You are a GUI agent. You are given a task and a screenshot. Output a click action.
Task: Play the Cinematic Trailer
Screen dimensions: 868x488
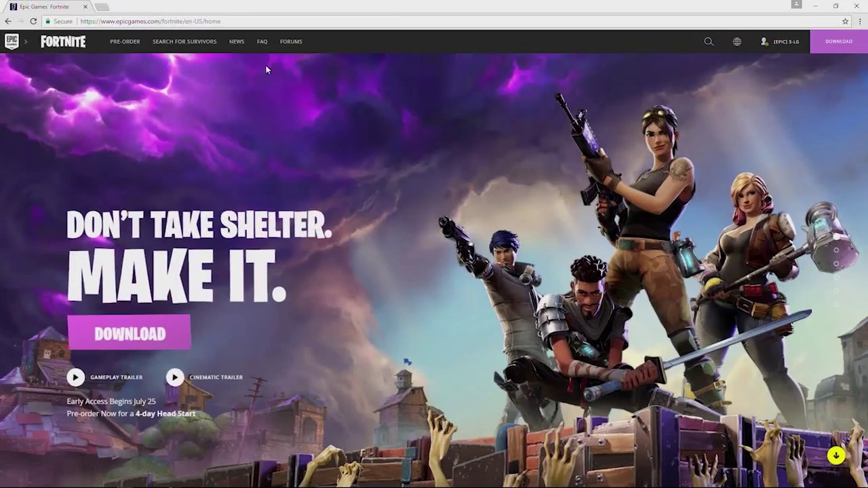point(204,377)
